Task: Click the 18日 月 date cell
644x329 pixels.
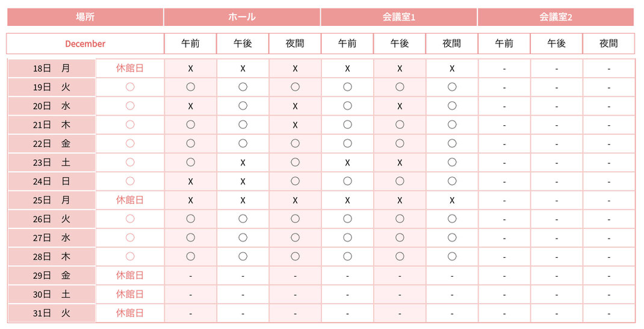Action: pyautogui.click(x=51, y=68)
